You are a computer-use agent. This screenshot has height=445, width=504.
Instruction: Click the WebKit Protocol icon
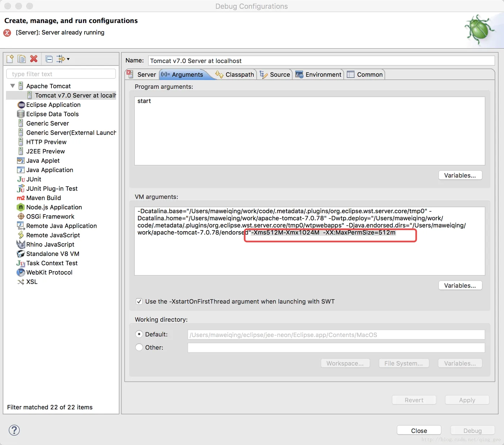click(21, 273)
